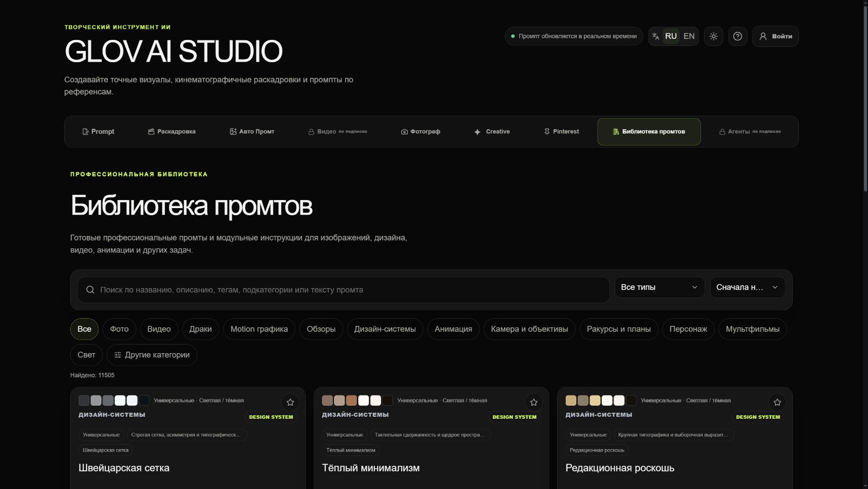The image size is (868, 489).
Task: Click the Войти login button
Action: pos(775,36)
